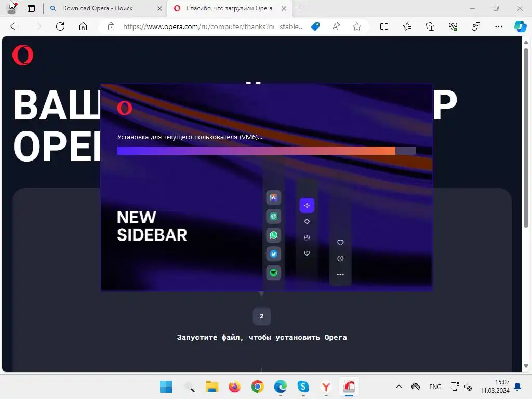The width and height of the screenshot is (532, 399).
Task: Click step 2 number badge
Action: 262,316
